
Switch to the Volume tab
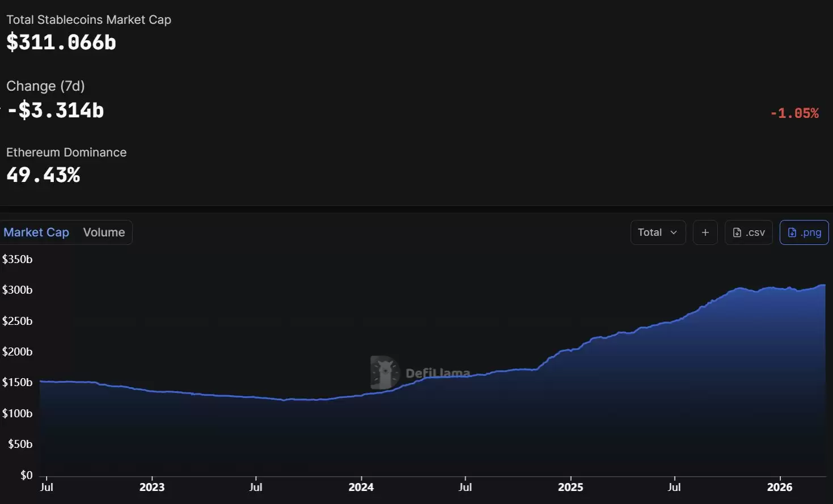click(x=104, y=232)
